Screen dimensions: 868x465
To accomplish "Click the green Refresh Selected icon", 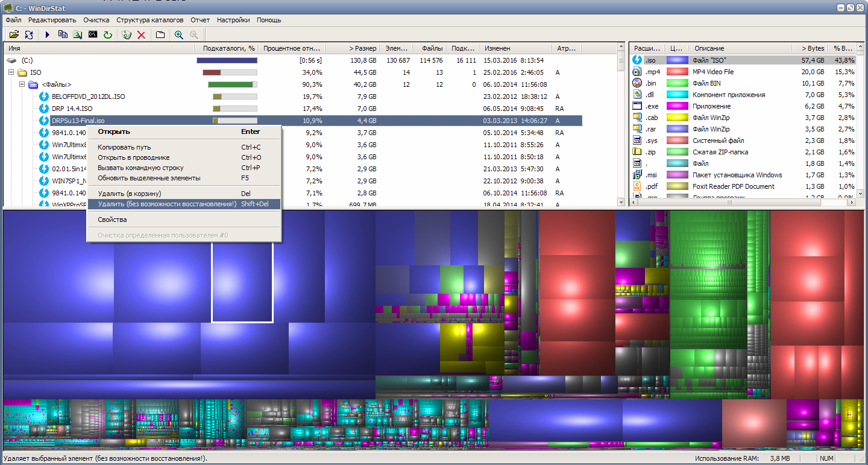I will [x=108, y=35].
